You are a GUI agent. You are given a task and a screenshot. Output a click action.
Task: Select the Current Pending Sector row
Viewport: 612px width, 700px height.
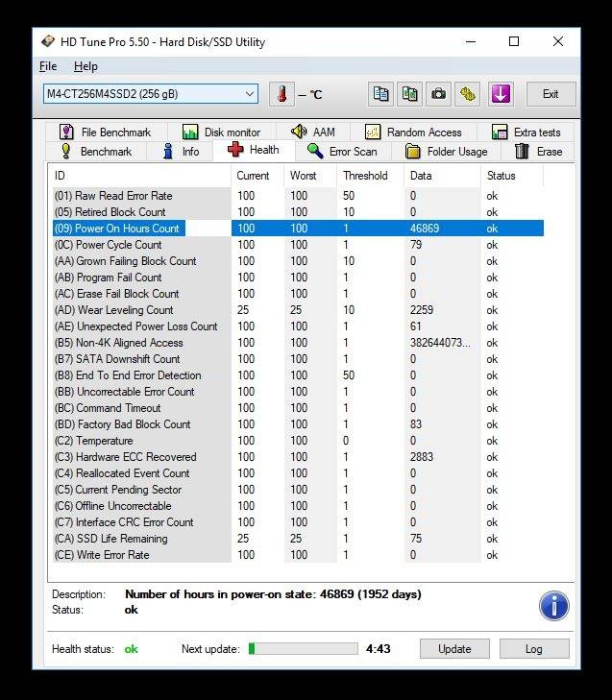(x=298, y=490)
